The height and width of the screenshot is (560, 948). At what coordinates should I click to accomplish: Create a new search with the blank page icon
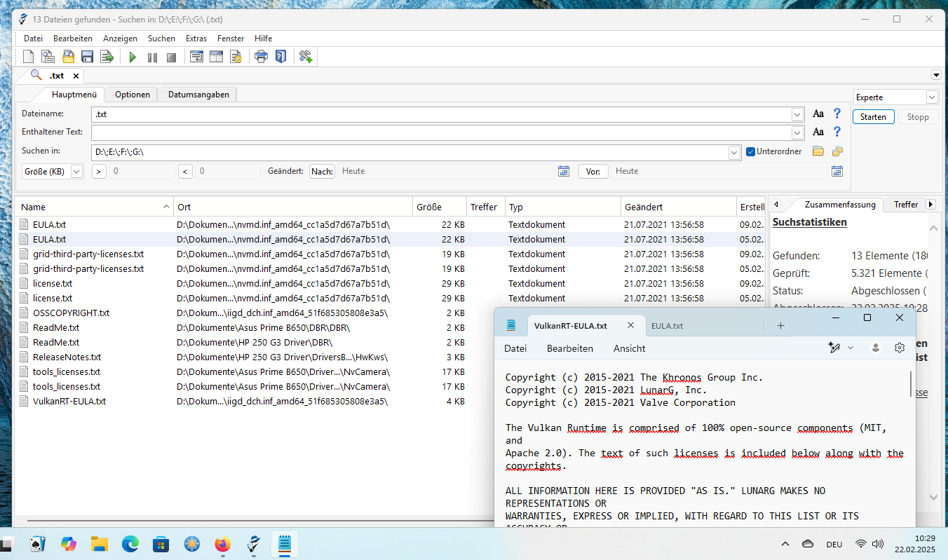tap(29, 57)
